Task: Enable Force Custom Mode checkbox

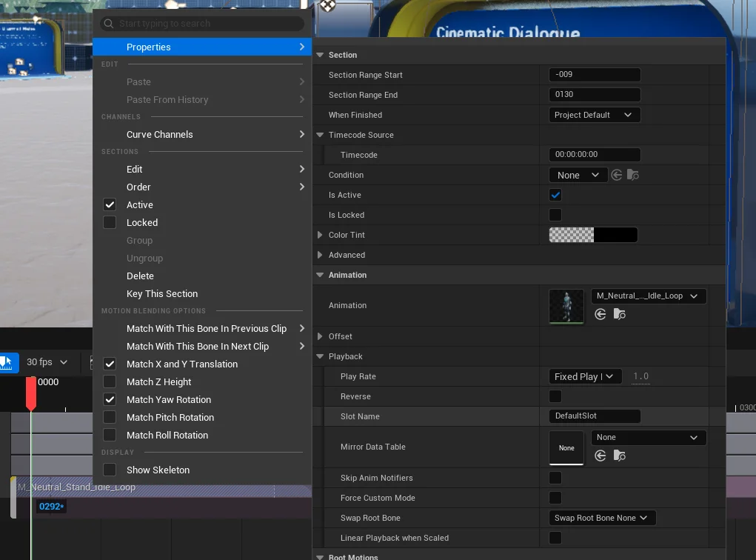Action: pos(555,498)
